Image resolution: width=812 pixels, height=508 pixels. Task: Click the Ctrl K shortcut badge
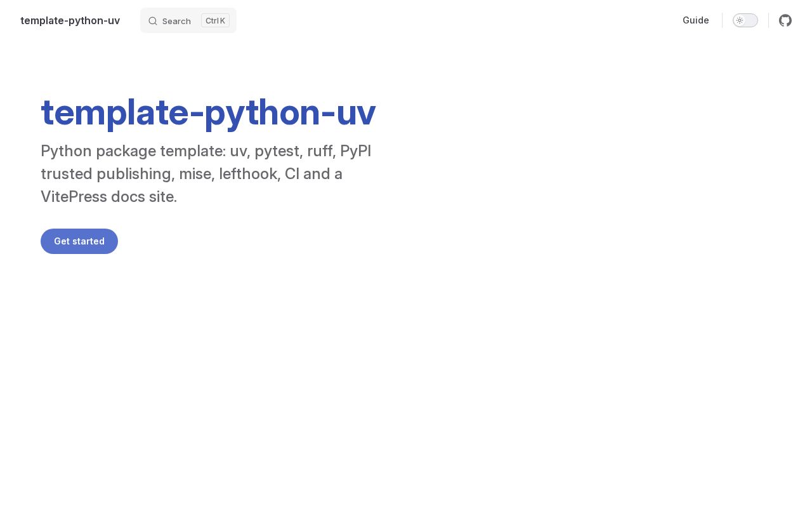(x=215, y=20)
